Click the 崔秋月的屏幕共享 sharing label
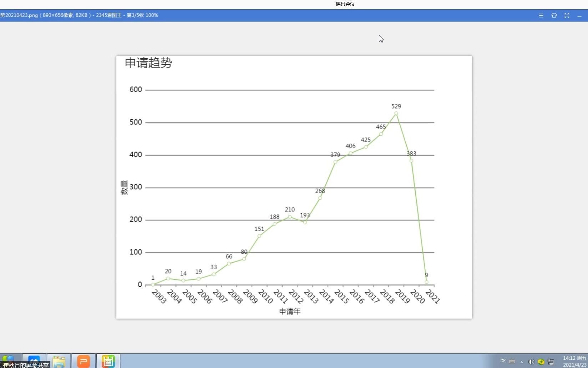The image size is (588, 368). click(x=26, y=365)
